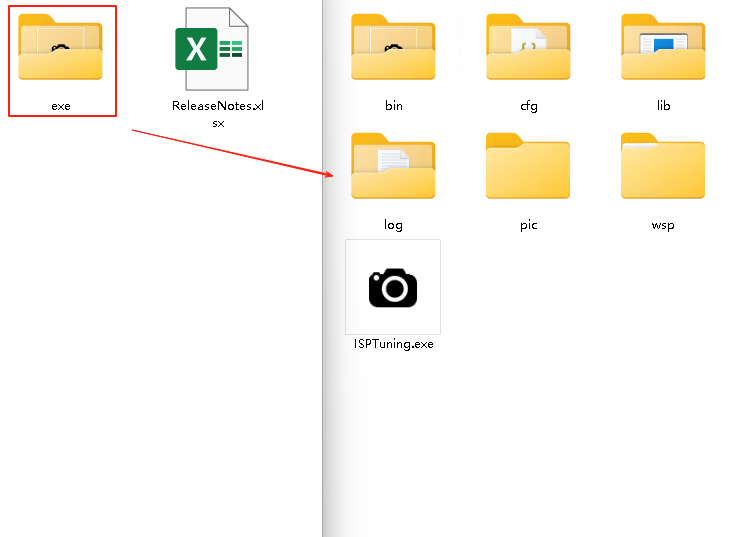Select the log folder icon
This screenshot has height=537, width=742.
393,166
